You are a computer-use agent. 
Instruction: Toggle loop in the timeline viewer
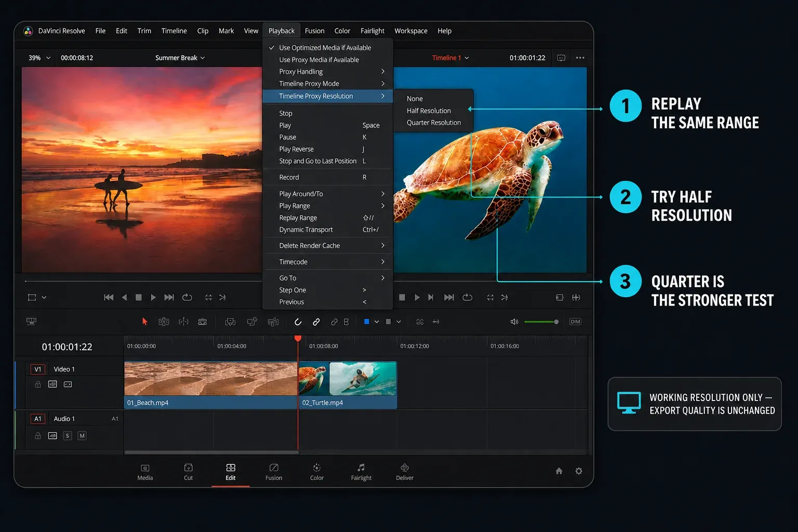pyautogui.click(x=467, y=297)
